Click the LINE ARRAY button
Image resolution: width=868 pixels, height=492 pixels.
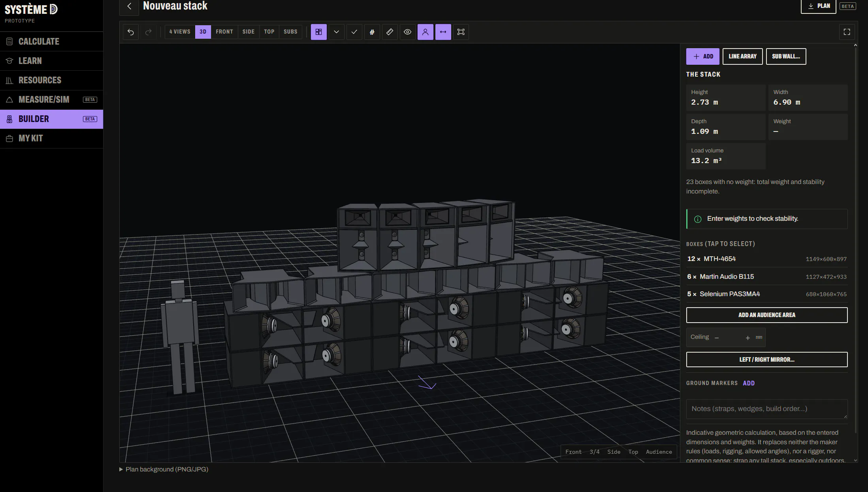[742, 56]
